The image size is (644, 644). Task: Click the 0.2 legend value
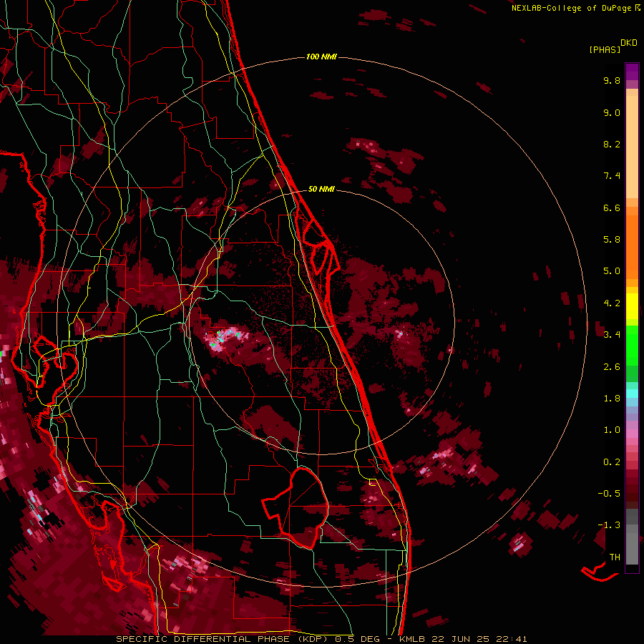[612, 462]
